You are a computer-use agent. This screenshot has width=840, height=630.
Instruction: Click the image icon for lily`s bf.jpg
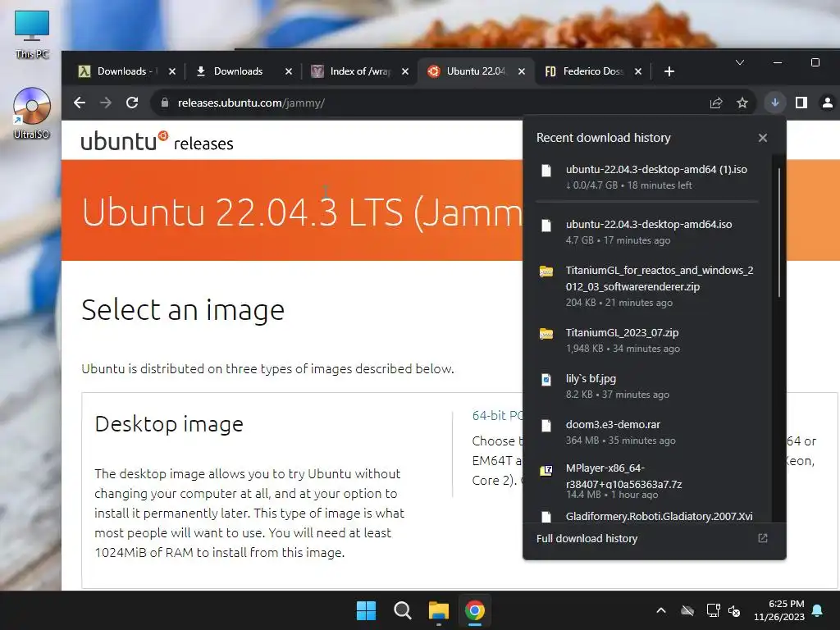pos(546,380)
